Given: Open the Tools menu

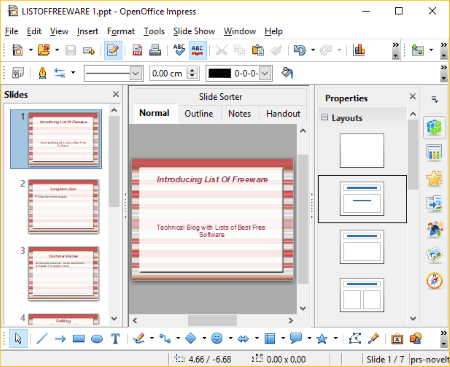Looking at the screenshot, I should pos(154,31).
